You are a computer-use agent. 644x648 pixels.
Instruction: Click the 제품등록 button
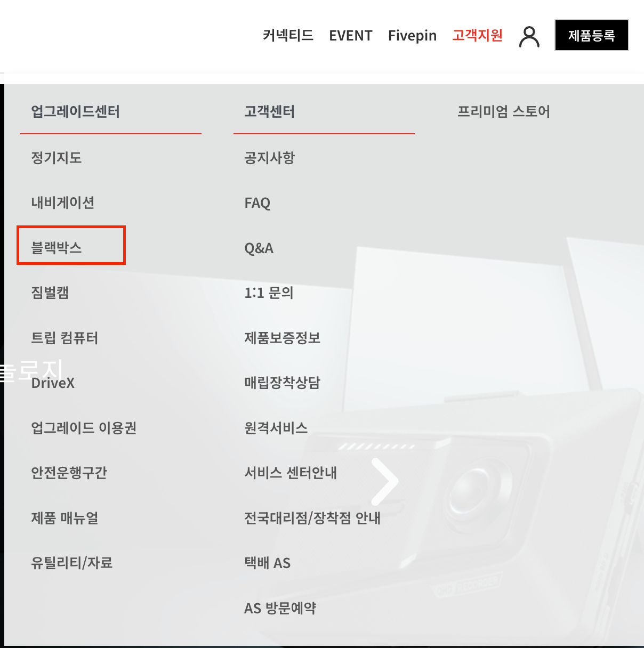(592, 36)
